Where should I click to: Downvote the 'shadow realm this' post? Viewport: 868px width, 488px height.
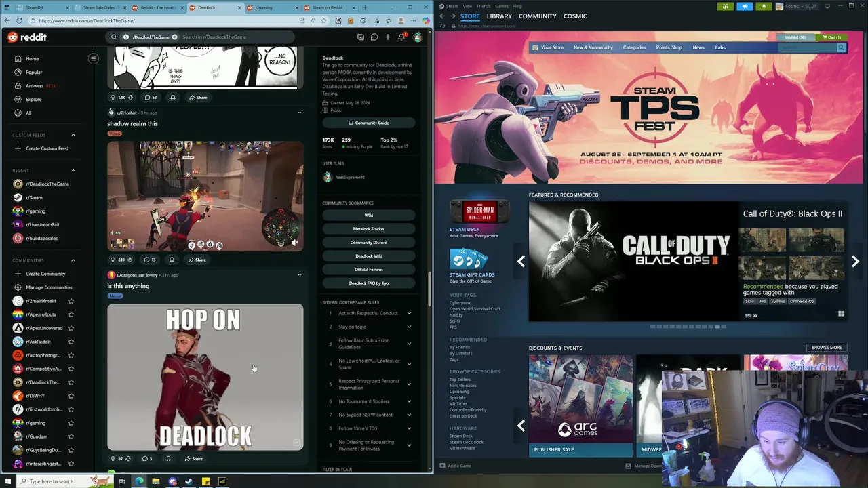(x=130, y=260)
